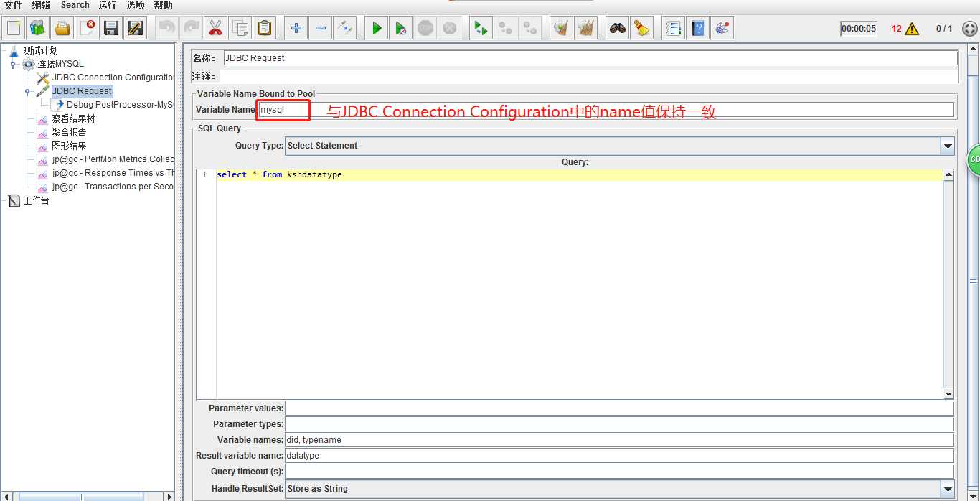The image size is (980, 501).
Task: Select 察看结果树 listener
Action: pos(73,118)
